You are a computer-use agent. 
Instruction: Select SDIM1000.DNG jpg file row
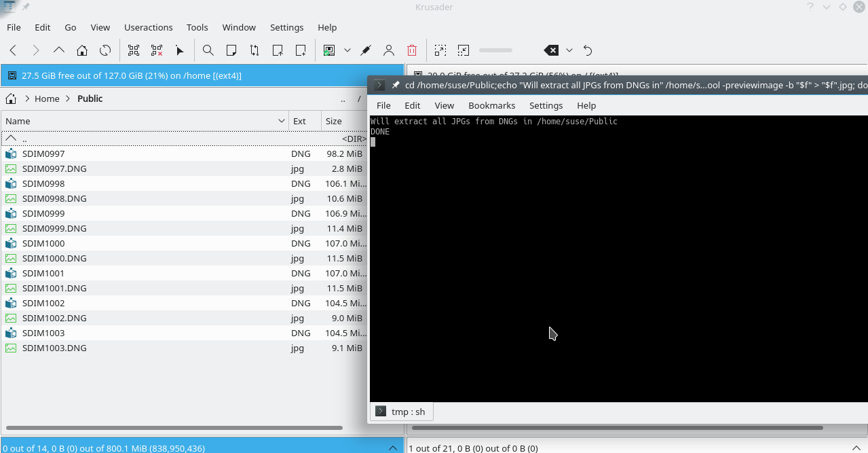[184, 258]
